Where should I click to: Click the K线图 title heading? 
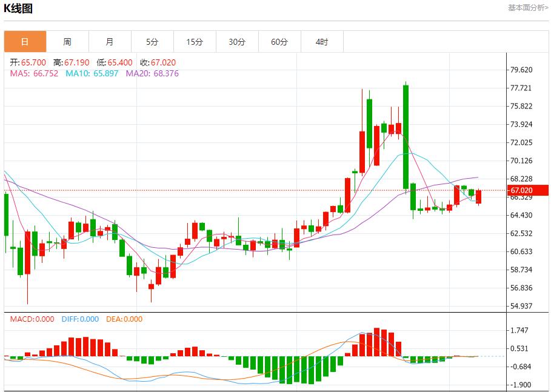pyautogui.click(x=19, y=8)
